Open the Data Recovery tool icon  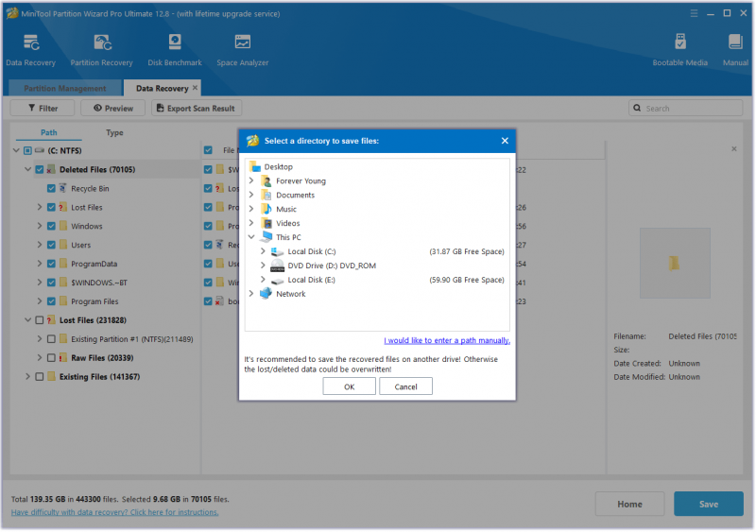tap(31, 43)
